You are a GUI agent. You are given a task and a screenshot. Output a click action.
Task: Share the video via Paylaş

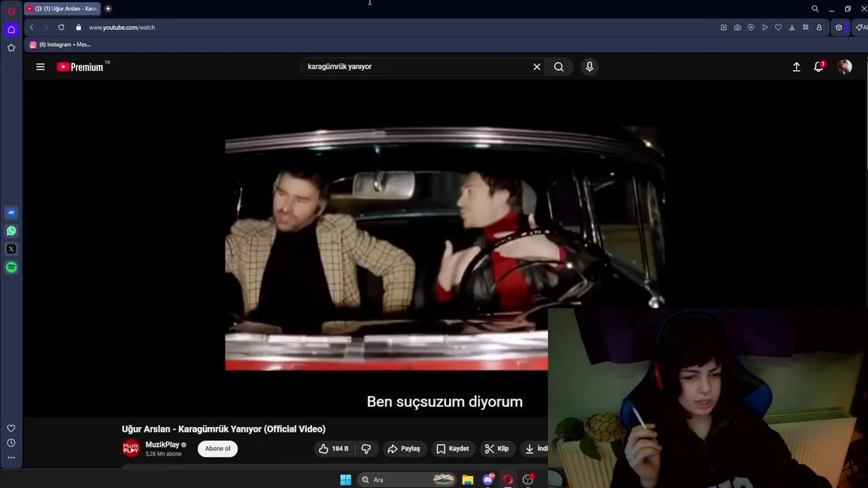click(x=404, y=449)
